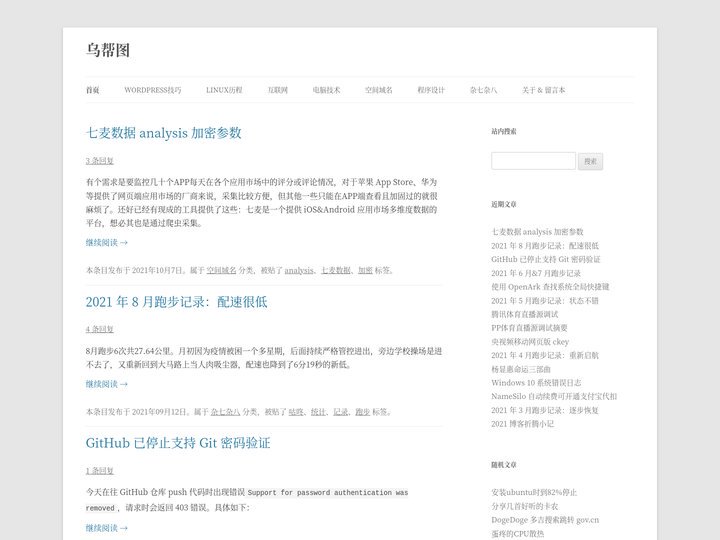Open random article 分享几首好听的卡农
This screenshot has width=720, height=540.
(x=525, y=506)
